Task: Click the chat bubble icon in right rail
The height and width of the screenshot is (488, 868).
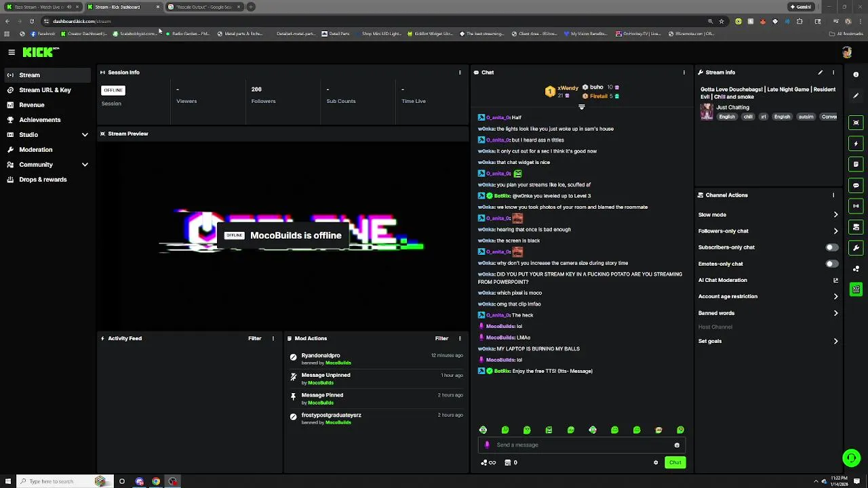Action: [856, 185]
